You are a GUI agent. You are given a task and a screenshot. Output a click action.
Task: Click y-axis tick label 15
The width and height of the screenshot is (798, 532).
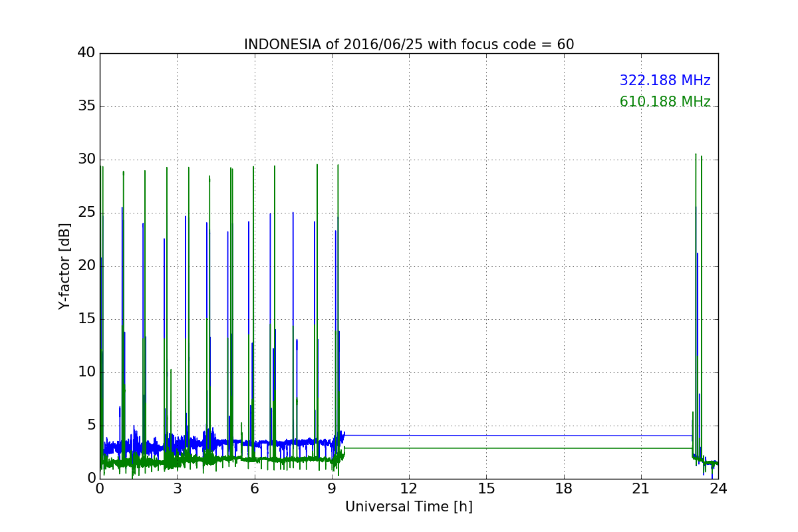click(86, 319)
